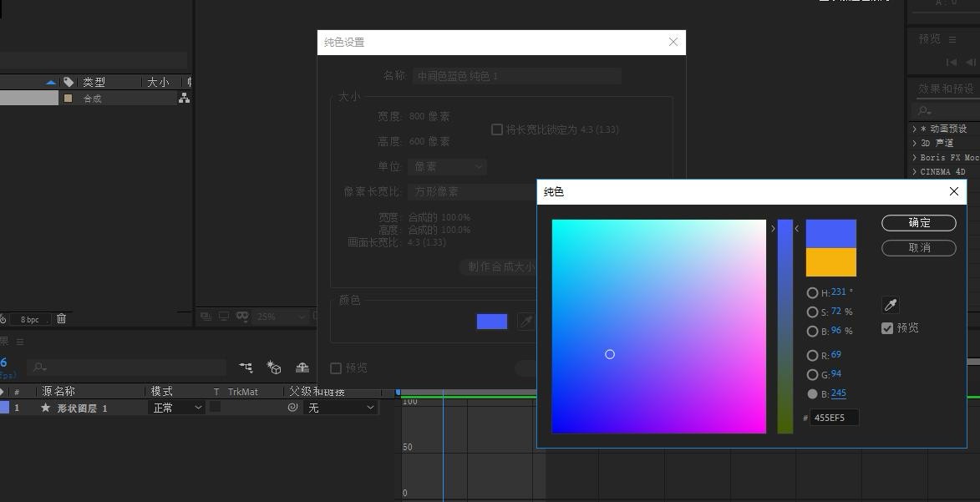This screenshot has width=980, height=502.
Task: Select the H hue radio button
Action: (813, 292)
